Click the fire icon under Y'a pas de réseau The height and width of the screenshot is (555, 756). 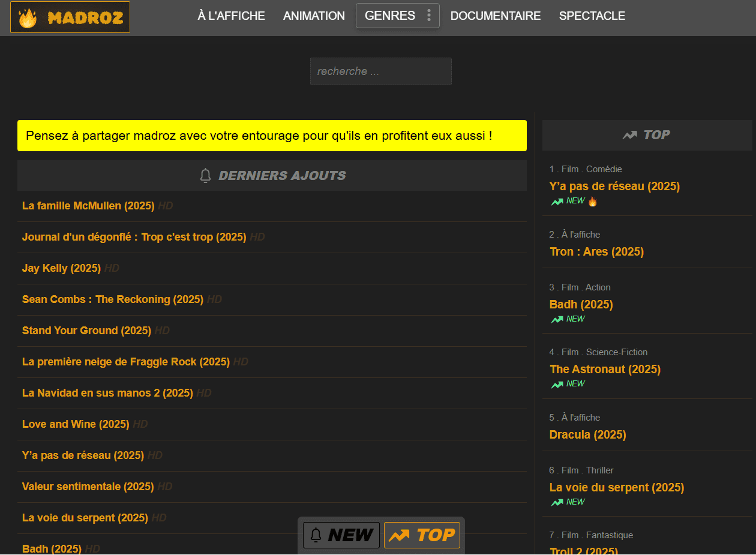pyautogui.click(x=593, y=202)
